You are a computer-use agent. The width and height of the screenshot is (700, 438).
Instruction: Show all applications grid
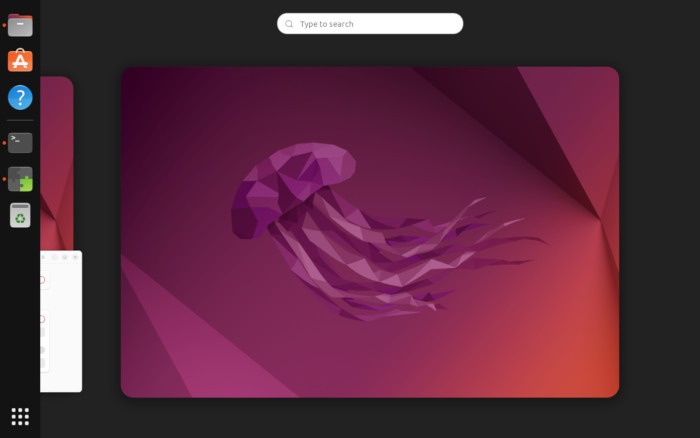pyautogui.click(x=20, y=416)
